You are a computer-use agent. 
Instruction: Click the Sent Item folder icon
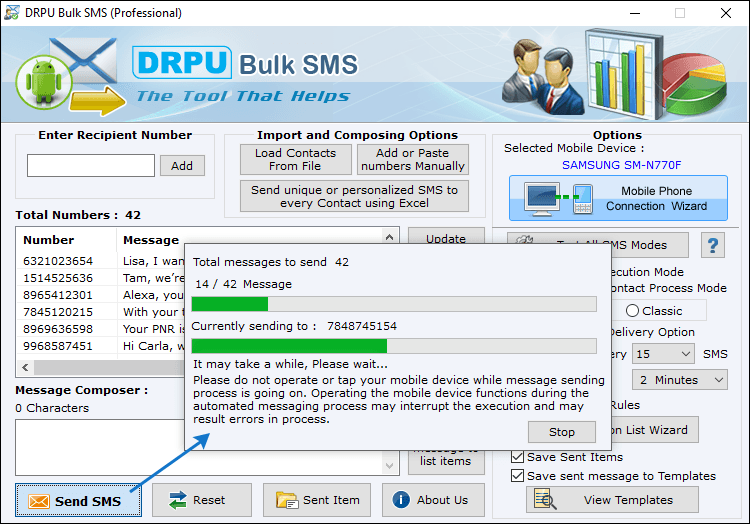point(287,500)
